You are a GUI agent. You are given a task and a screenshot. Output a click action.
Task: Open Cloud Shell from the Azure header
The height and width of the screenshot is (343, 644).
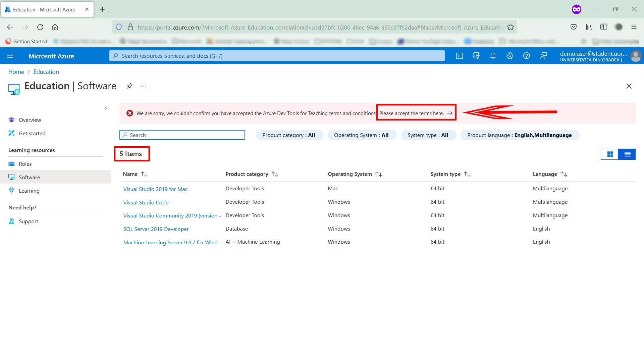[460, 56]
